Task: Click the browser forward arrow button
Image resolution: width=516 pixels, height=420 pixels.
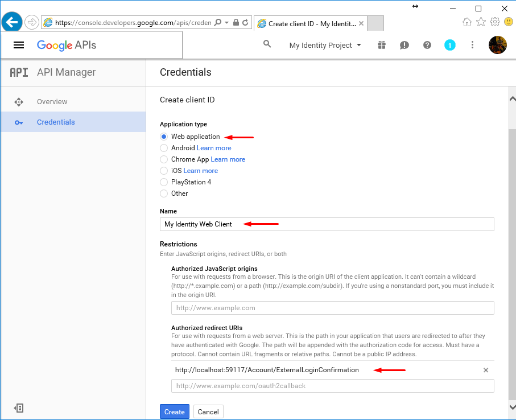Action: point(32,22)
